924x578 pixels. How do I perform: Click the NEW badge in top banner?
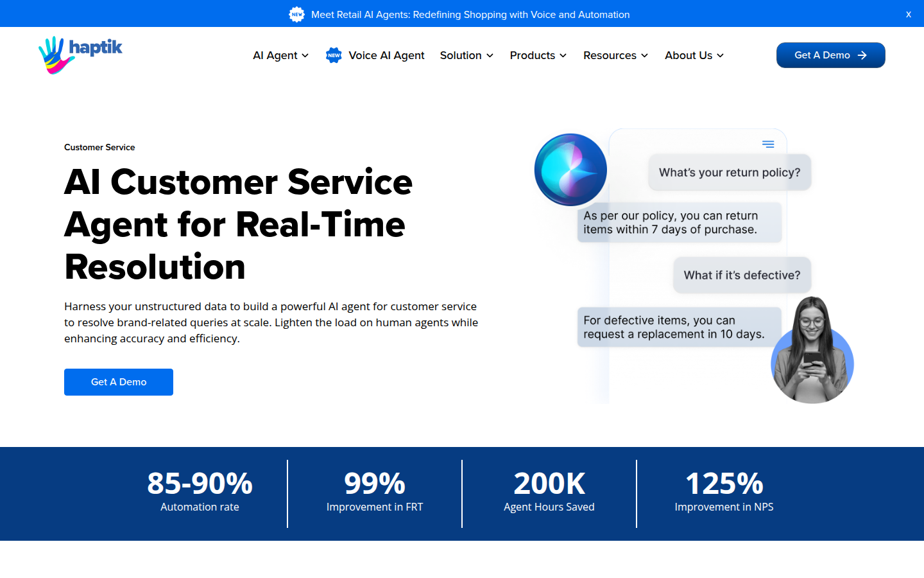point(296,14)
